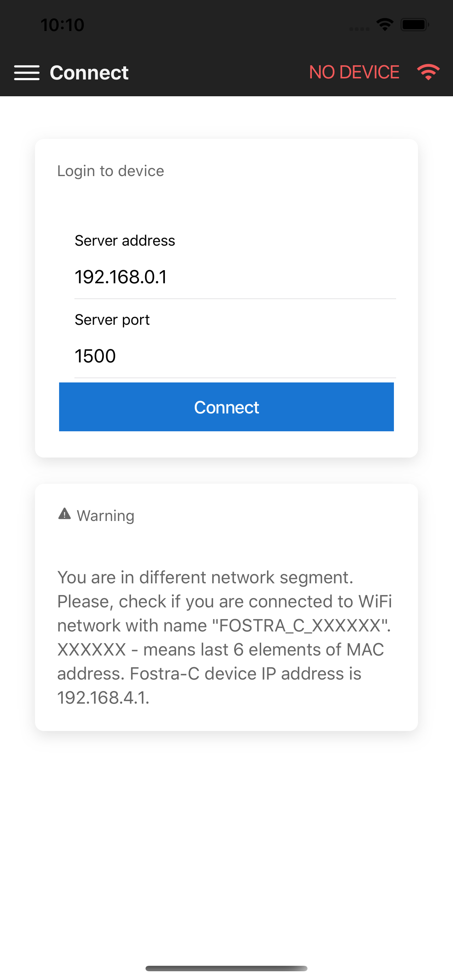Click the 192.168.0.1 address value

click(x=121, y=277)
